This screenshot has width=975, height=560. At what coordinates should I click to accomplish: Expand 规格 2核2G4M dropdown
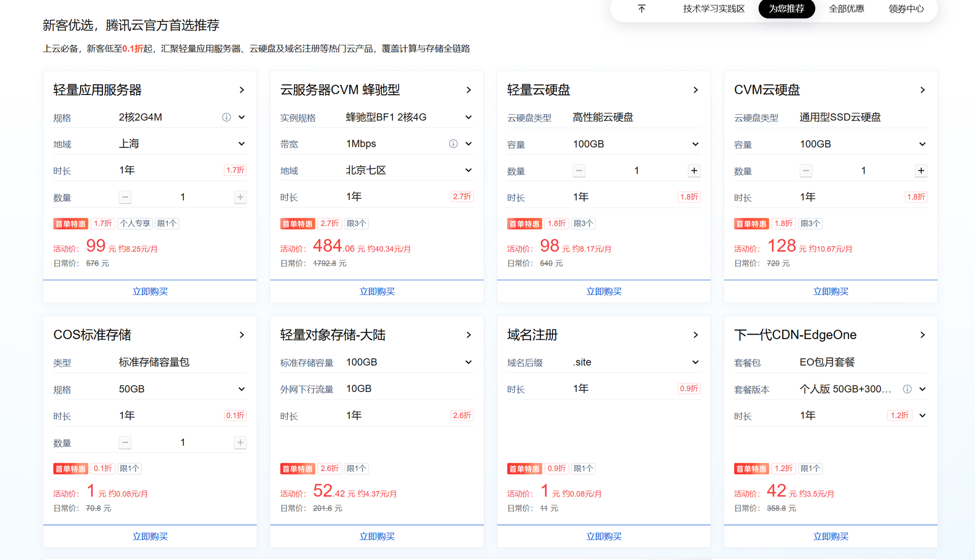tap(242, 117)
